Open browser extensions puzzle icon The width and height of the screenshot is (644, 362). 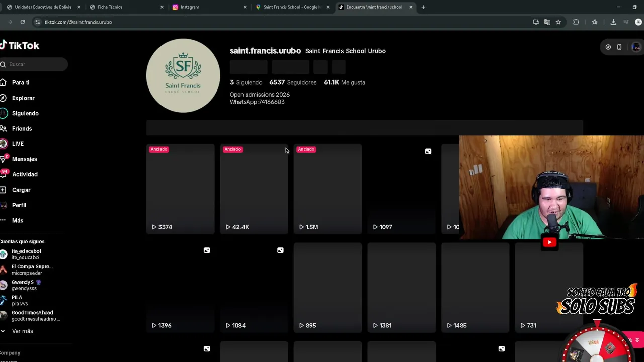[576, 22]
